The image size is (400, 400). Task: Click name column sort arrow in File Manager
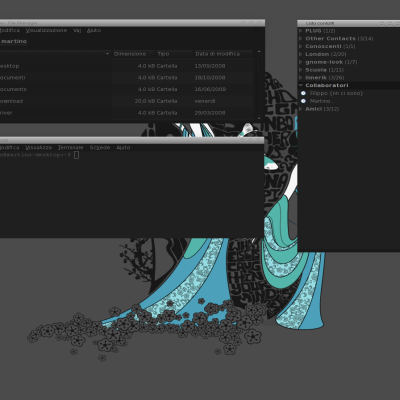pos(107,54)
